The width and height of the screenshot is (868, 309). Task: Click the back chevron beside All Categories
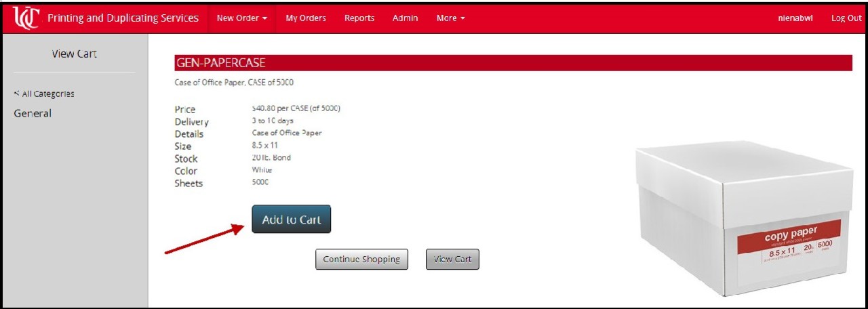16,94
